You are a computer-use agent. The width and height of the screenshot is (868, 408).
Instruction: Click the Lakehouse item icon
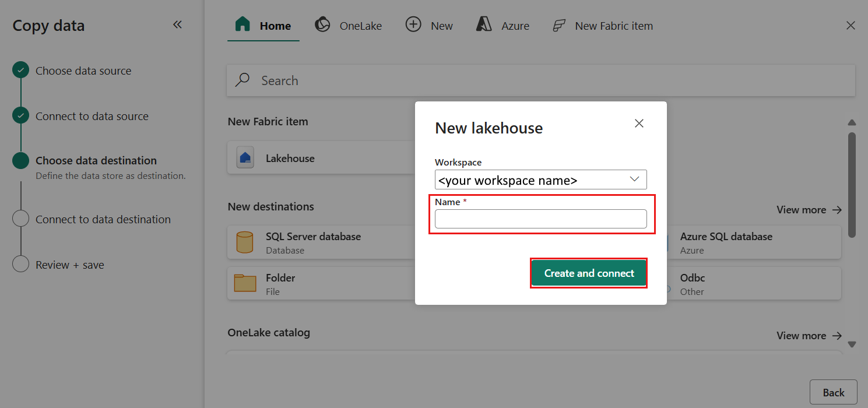[245, 158]
